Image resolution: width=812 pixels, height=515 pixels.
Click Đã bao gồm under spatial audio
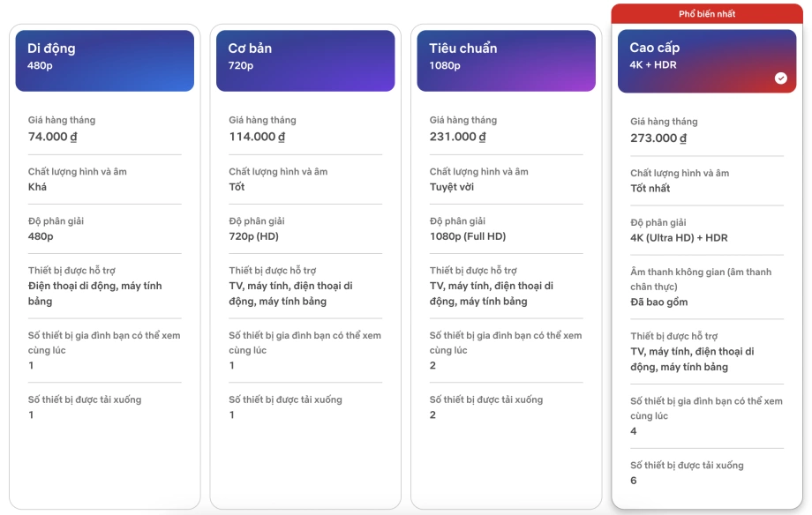[658, 302]
